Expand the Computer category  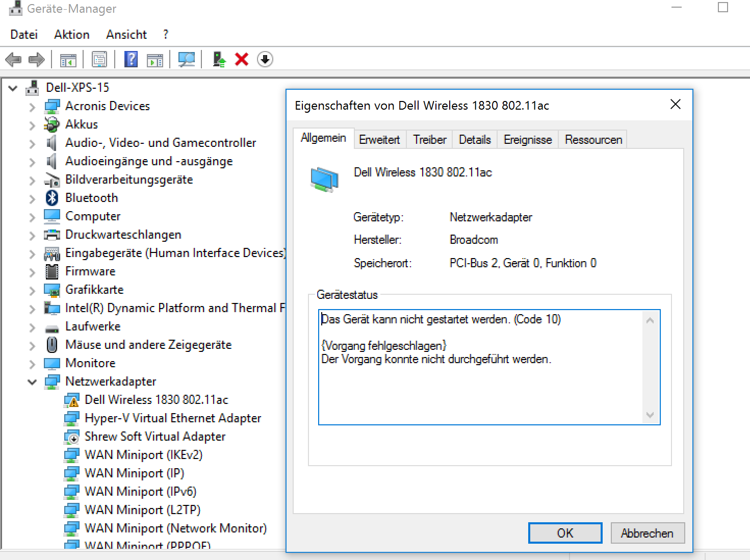point(32,217)
